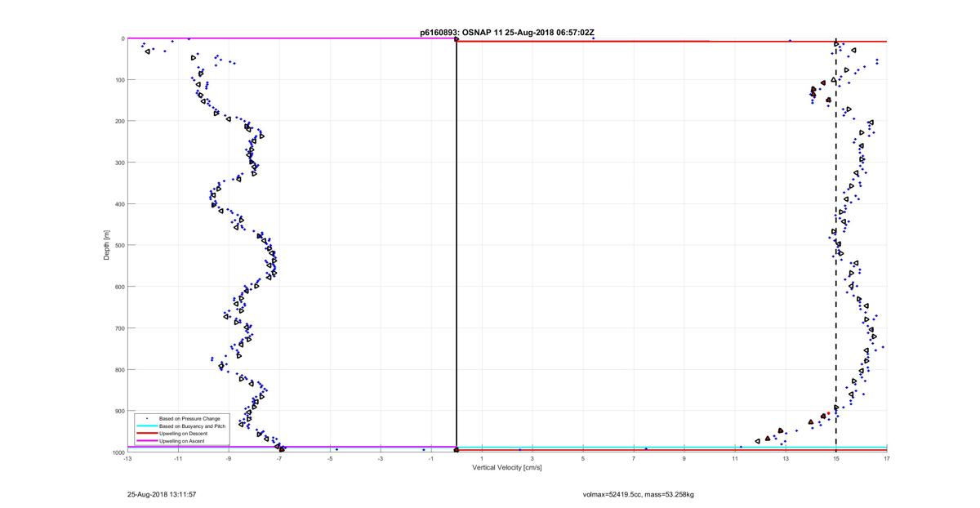The height and width of the screenshot is (508, 980).
Task: Click x-axis tick label -11
Action: 178,458
